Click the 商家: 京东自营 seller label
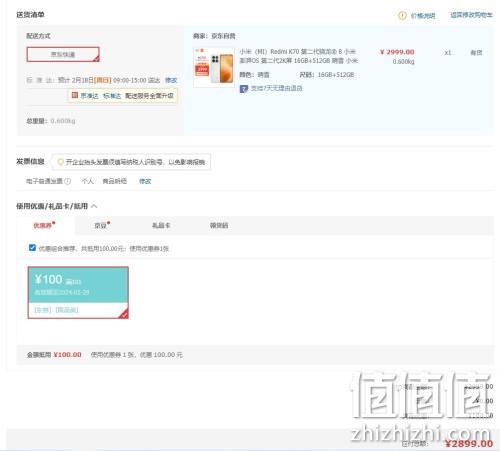 click(x=214, y=36)
